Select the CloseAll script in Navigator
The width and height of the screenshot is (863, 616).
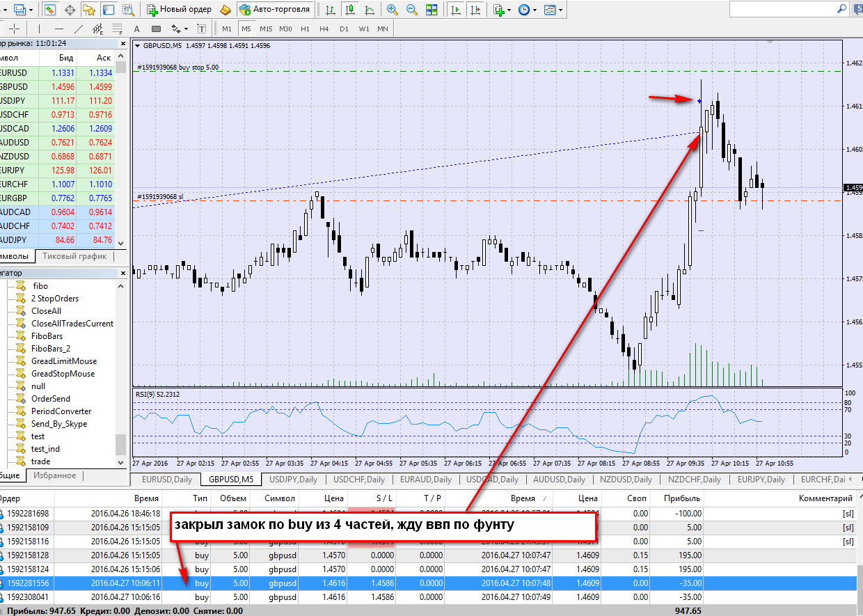(x=46, y=311)
